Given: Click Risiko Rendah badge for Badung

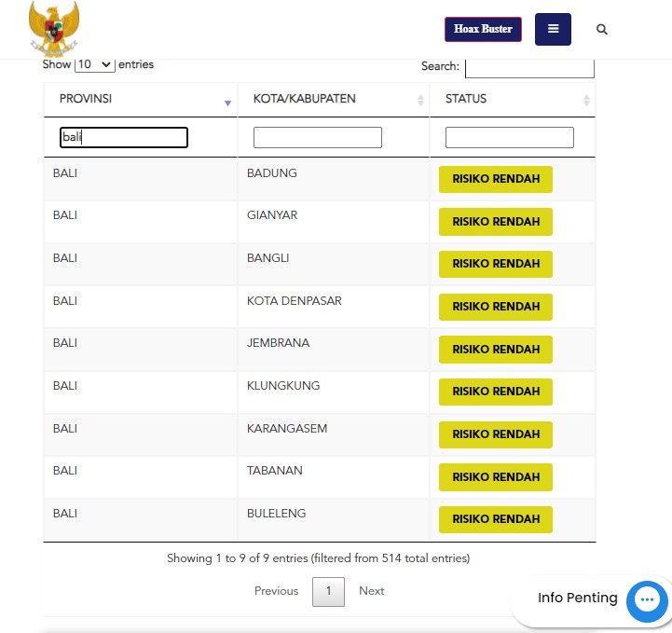Looking at the screenshot, I should pyautogui.click(x=496, y=179).
